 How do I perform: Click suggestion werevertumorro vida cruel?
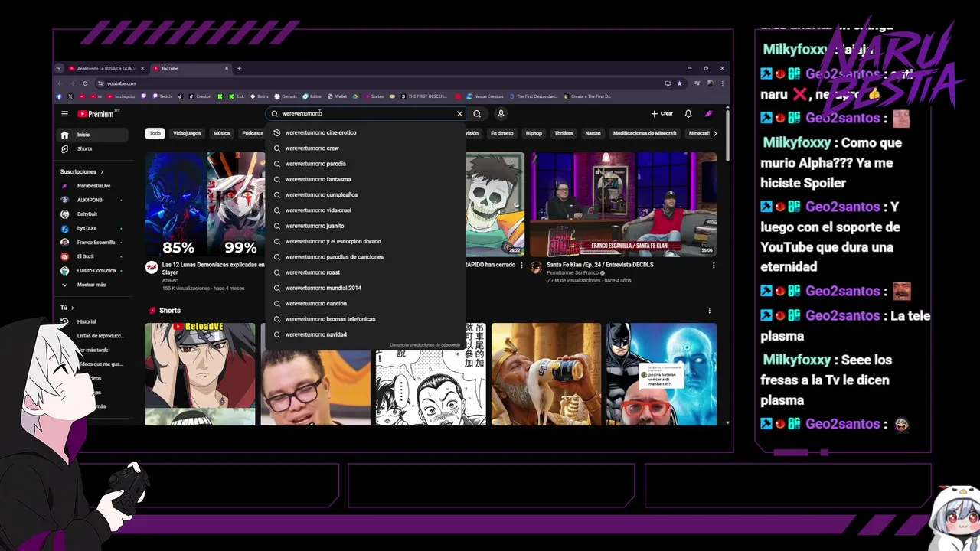pyautogui.click(x=365, y=210)
